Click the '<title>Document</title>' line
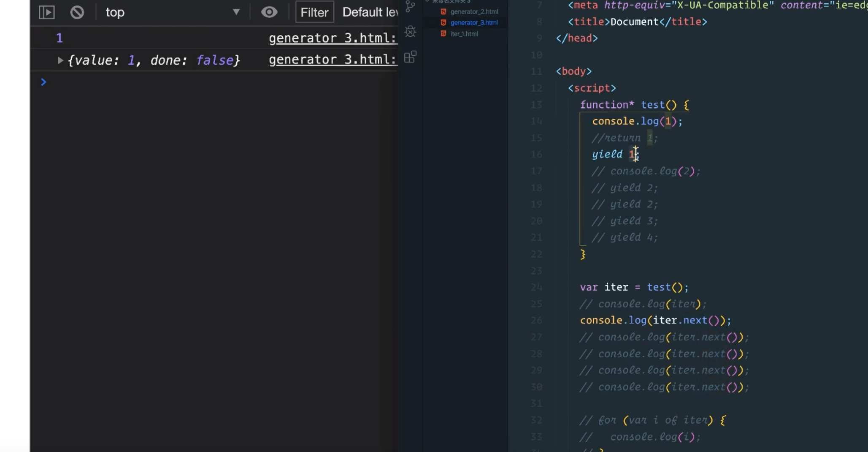Viewport: 868px width, 452px height. pyautogui.click(x=637, y=22)
